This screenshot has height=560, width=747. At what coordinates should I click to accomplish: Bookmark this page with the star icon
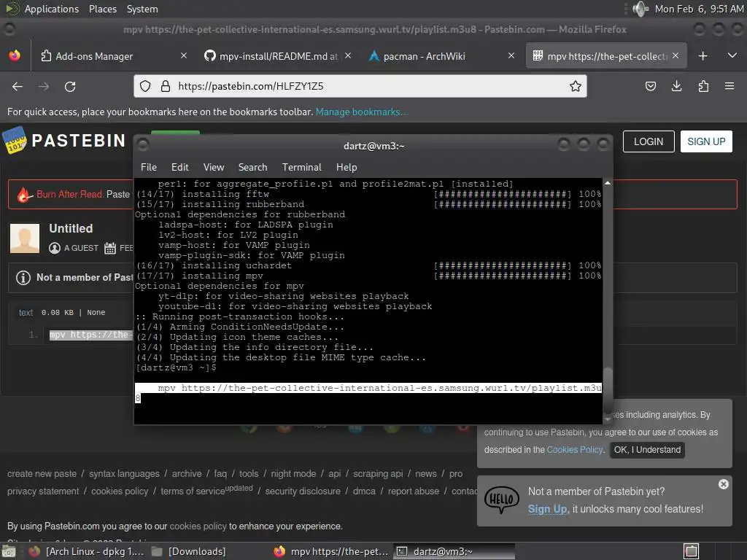pos(576,86)
